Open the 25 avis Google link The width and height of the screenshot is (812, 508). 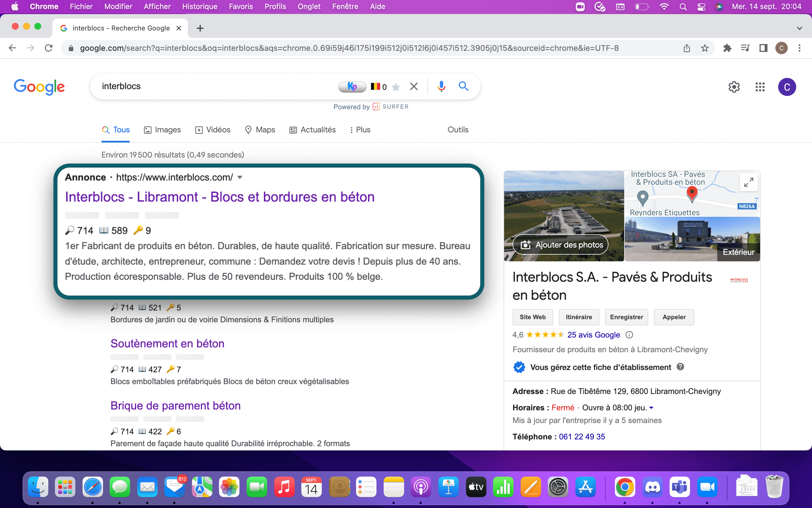coord(593,335)
